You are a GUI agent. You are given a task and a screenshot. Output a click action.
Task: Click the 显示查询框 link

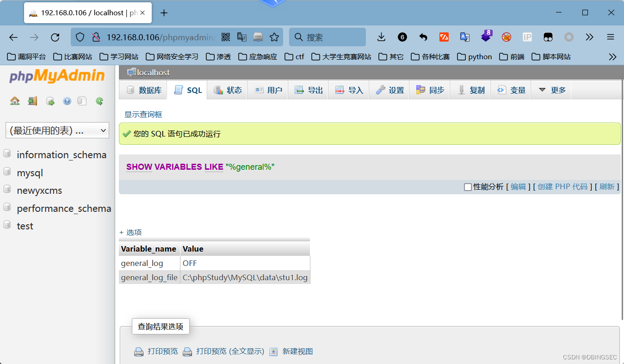pyautogui.click(x=143, y=114)
